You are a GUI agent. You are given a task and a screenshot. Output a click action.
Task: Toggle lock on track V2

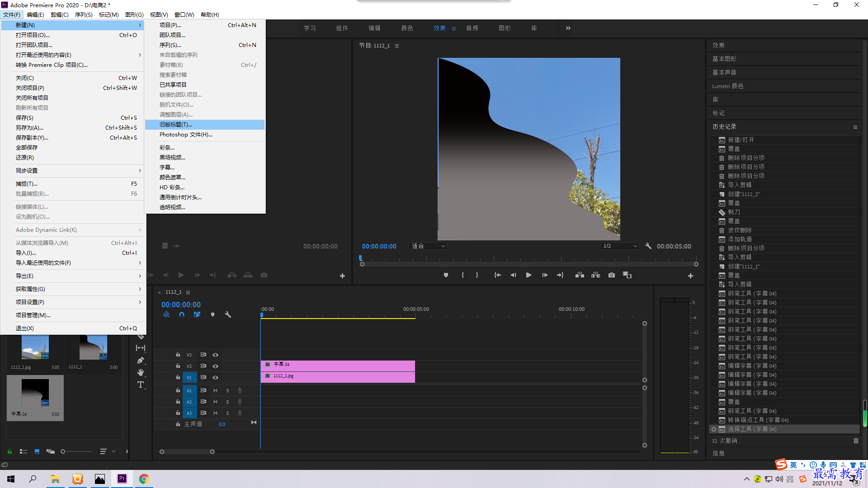click(178, 366)
